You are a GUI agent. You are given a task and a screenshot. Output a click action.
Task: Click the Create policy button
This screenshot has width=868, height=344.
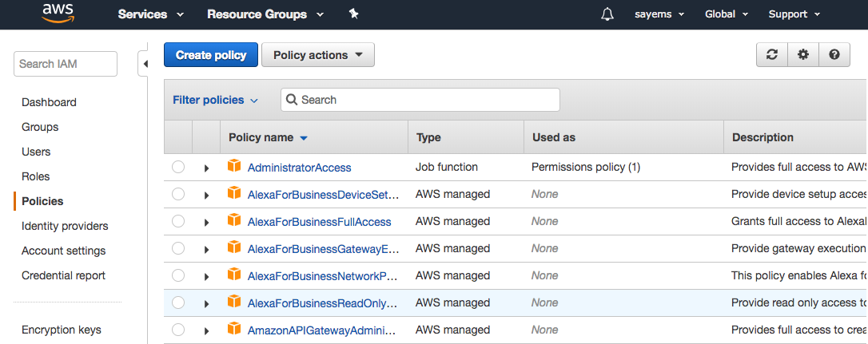(211, 55)
